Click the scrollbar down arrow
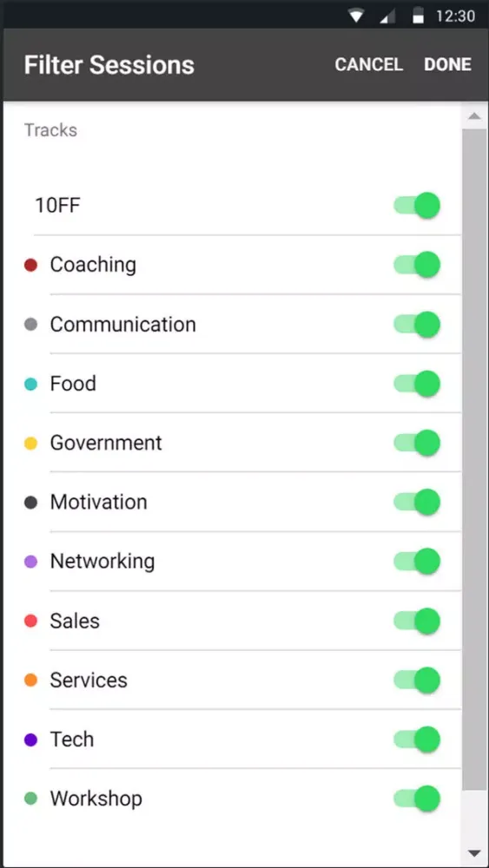This screenshot has height=868, width=489. pos(473,852)
